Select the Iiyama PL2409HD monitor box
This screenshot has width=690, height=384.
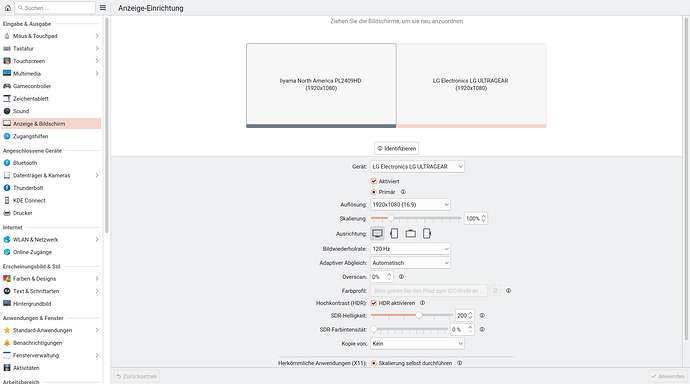321,85
